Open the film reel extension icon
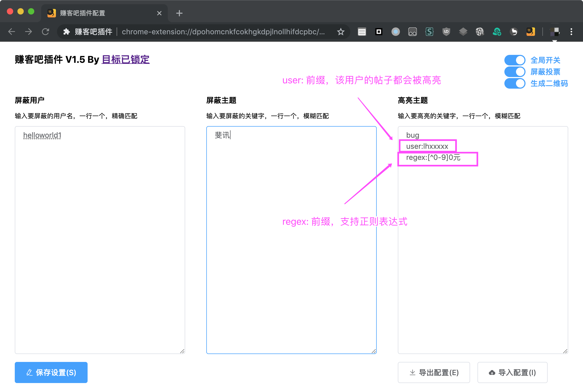 480,32
